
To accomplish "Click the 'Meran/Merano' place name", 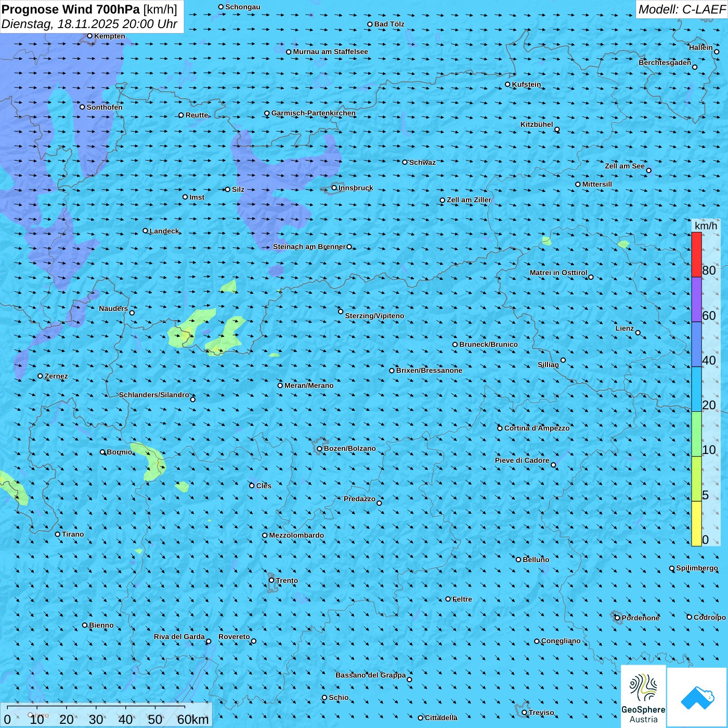I will click(309, 385).
